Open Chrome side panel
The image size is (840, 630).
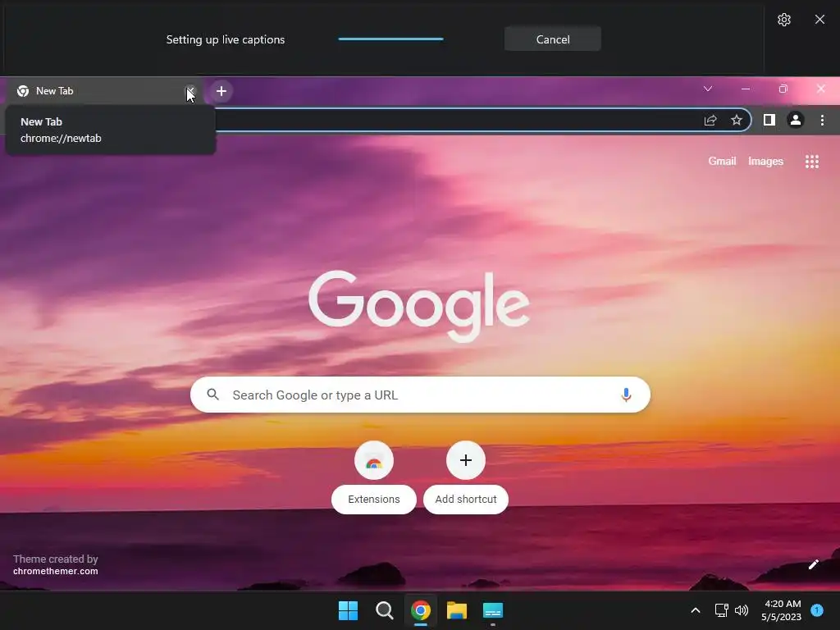tap(769, 120)
